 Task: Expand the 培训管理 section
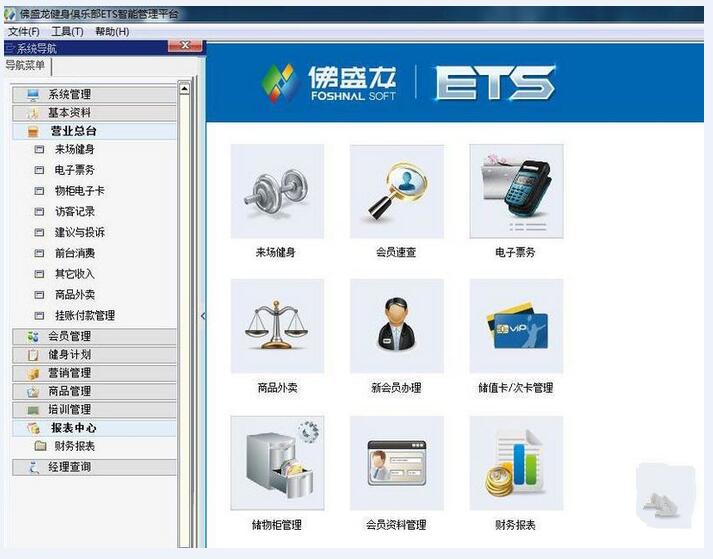[94, 410]
